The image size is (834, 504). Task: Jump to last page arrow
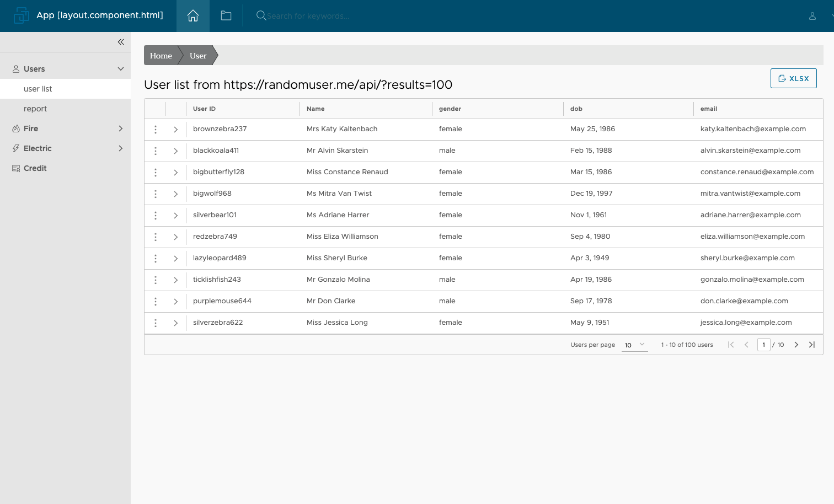tap(811, 345)
